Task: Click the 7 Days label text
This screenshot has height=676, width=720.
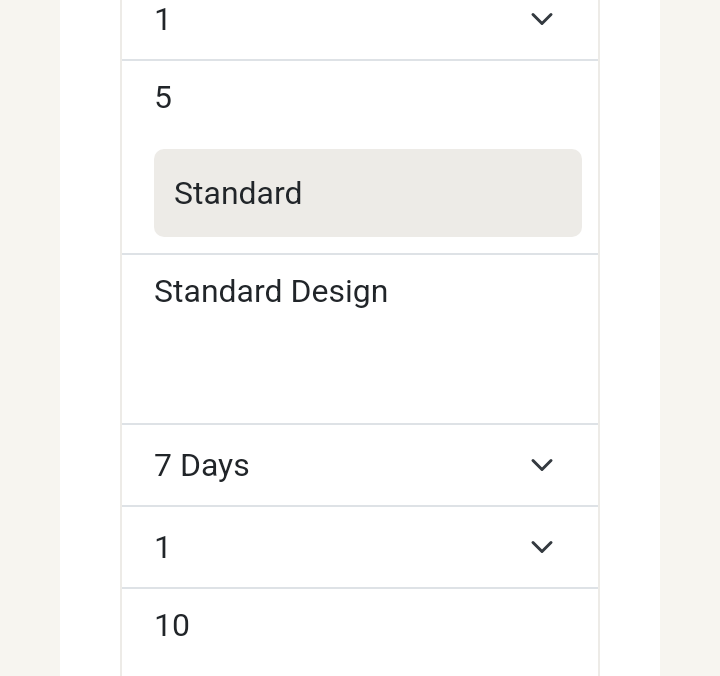Action: pos(202,466)
